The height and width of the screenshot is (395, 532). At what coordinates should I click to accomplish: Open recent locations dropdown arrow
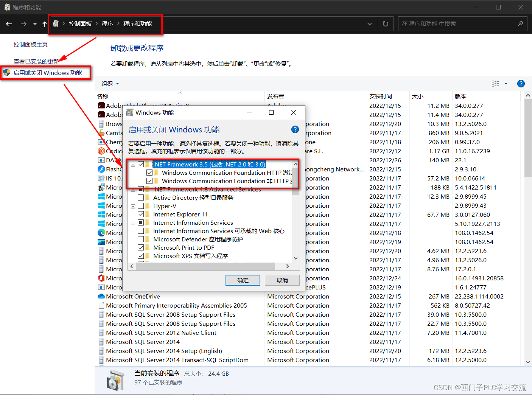35,24
